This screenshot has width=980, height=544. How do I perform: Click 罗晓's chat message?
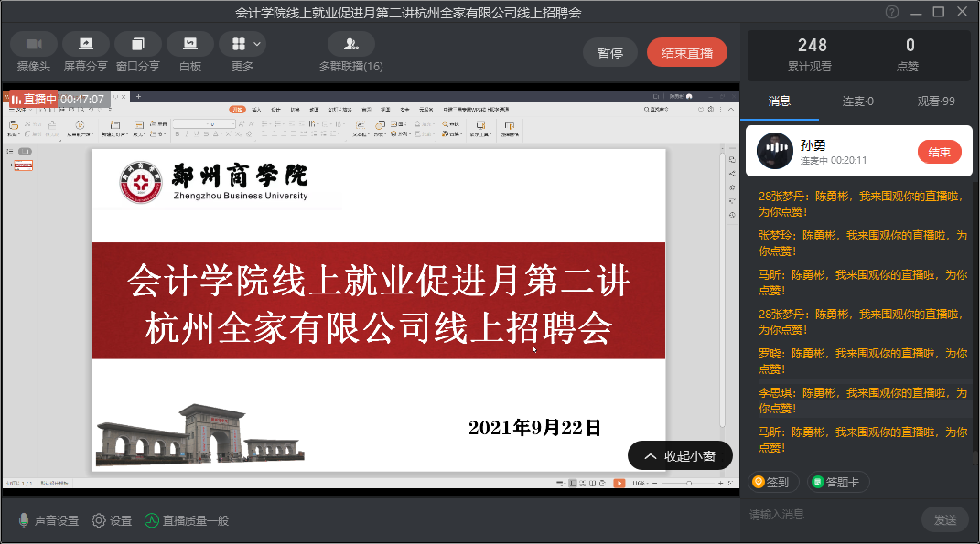coord(863,361)
